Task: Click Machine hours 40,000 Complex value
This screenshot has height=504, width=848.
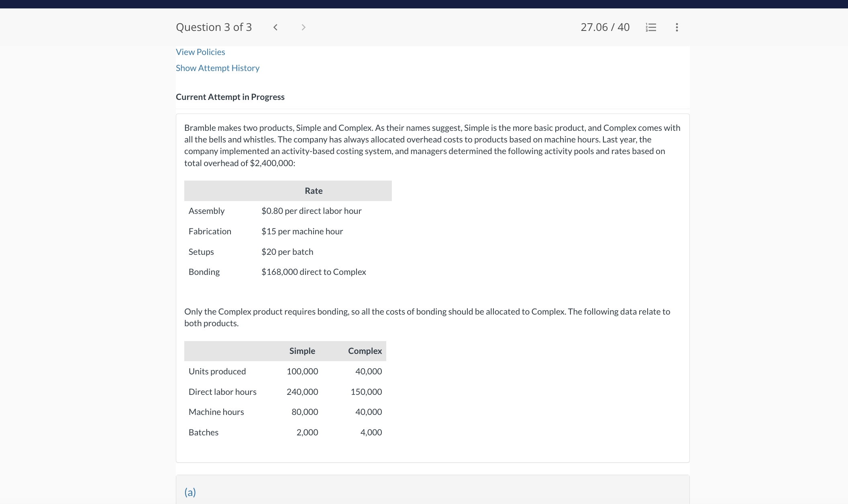Action: 368,412
